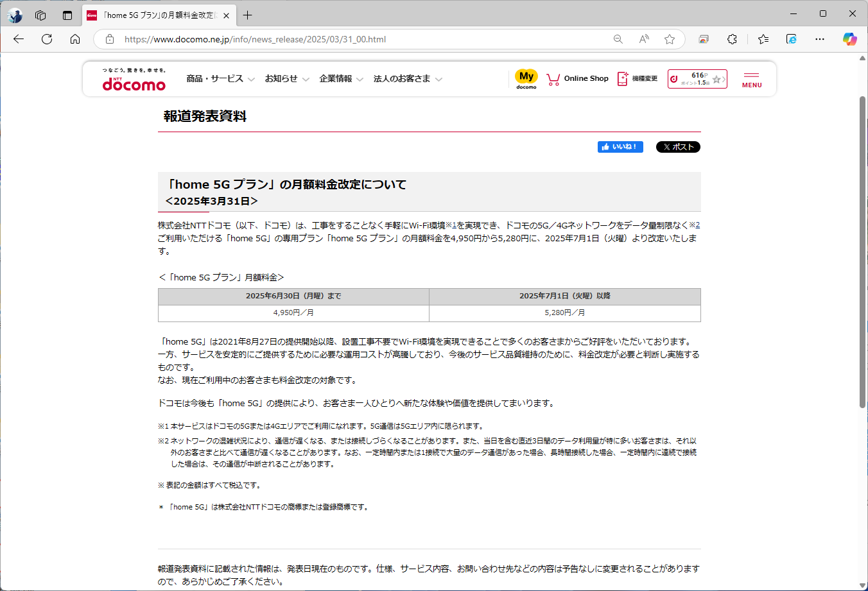The width and height of the screenshot is (868, 591).
Task: Open the My docomo icon
Action: coord(526,78)
